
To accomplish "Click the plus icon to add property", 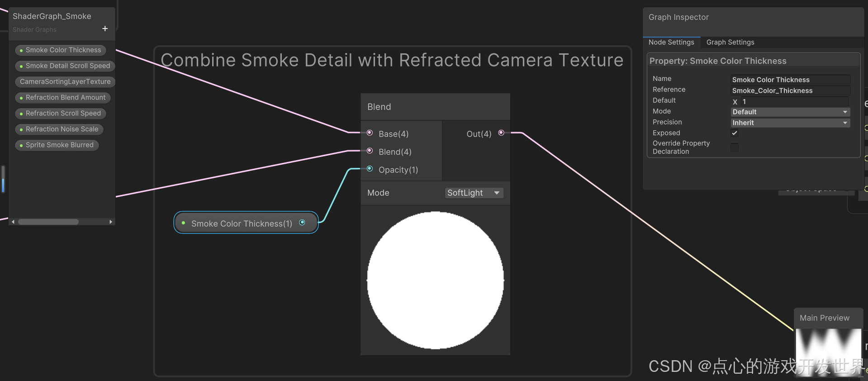I will [105, 29].
